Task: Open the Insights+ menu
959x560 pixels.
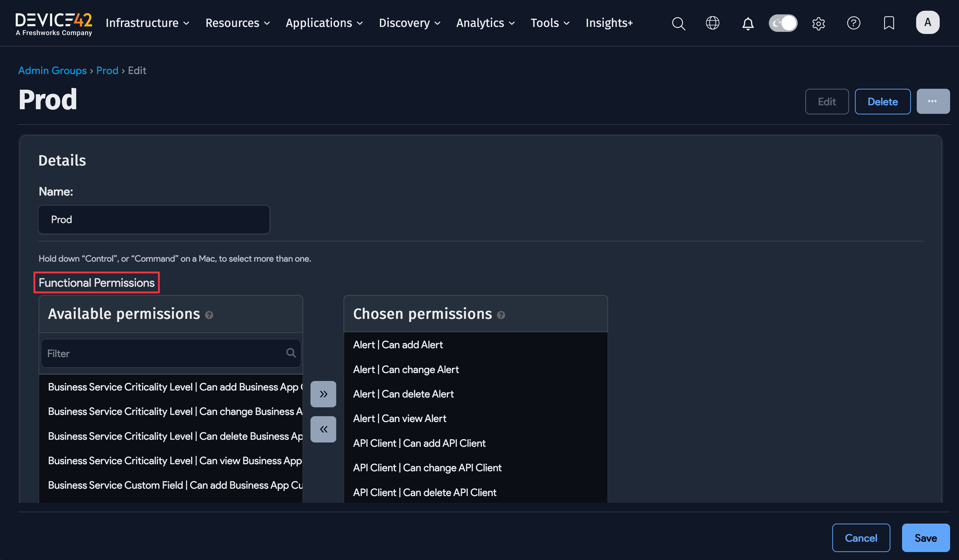Action: pos(609,23)
